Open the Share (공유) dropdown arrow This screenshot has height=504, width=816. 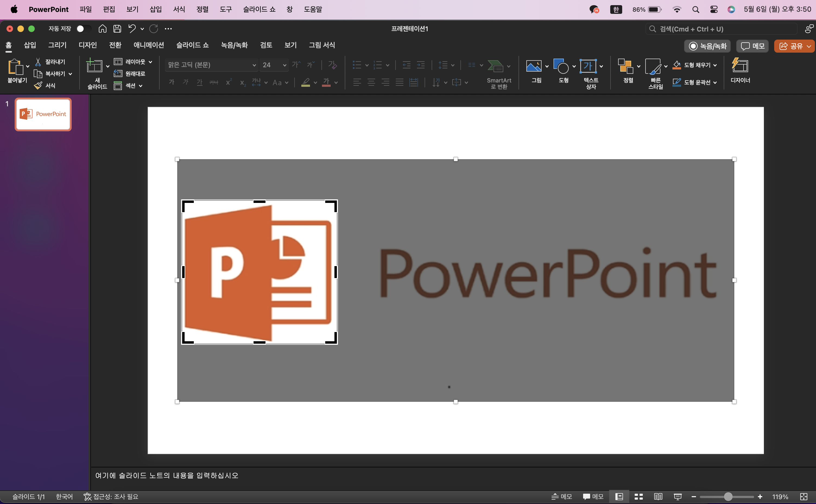(809, 46)
